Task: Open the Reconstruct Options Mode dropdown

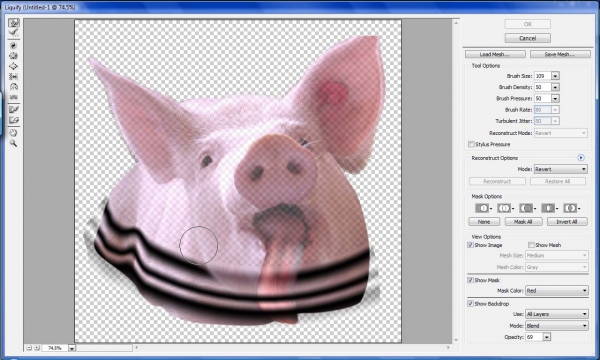Action: pos(561,169)
